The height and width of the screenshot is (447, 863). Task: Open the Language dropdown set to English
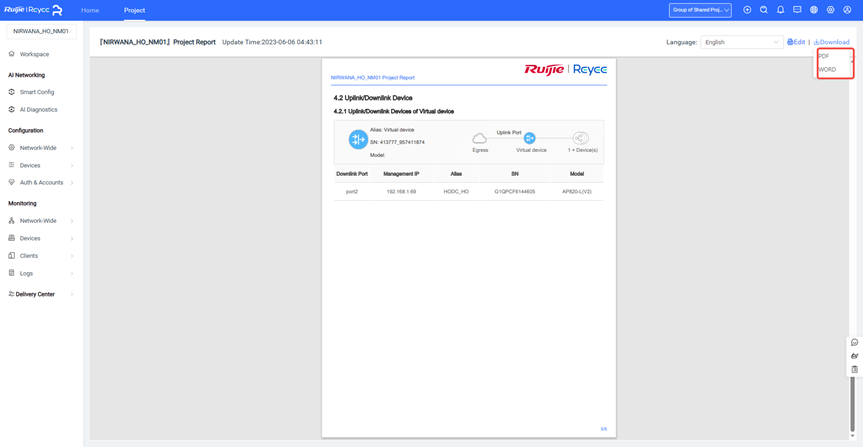pos(741,42)
